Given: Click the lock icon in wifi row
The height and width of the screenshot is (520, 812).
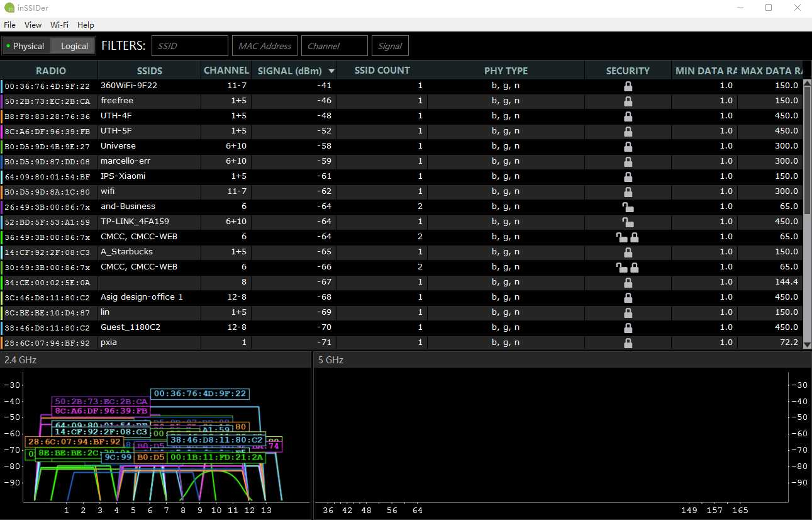Looking at the screenshot, I should click(628, 191).
